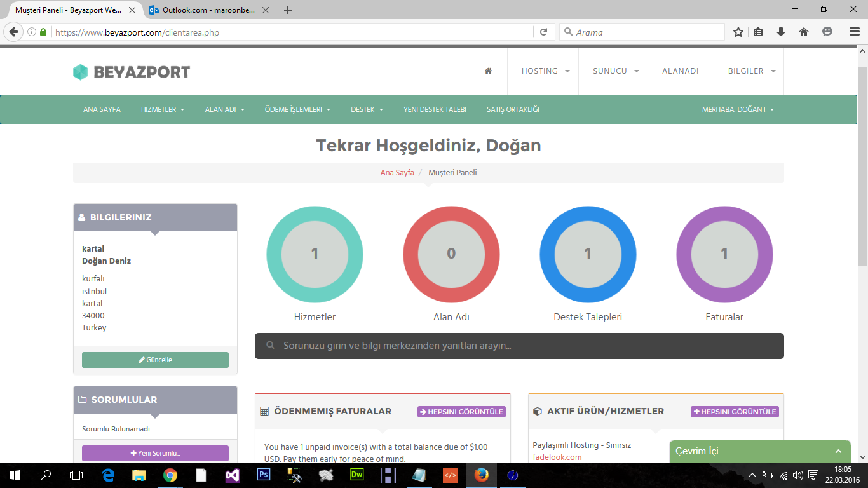Open the action center notification icon
Image resolution: width=868 pixels, height=488 pixels.
pos(813,475)
